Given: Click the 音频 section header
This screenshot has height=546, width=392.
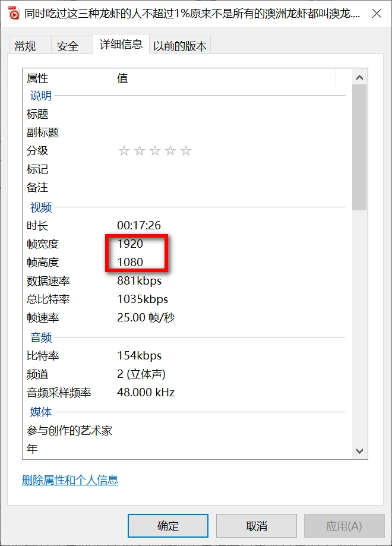Looking at the screenshot, I should click(x=41, y=337).
